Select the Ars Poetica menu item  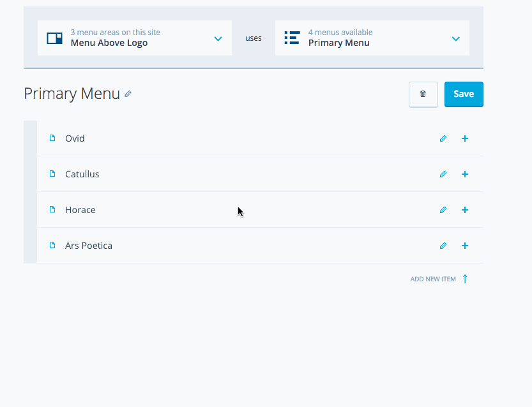coord(260,246)
